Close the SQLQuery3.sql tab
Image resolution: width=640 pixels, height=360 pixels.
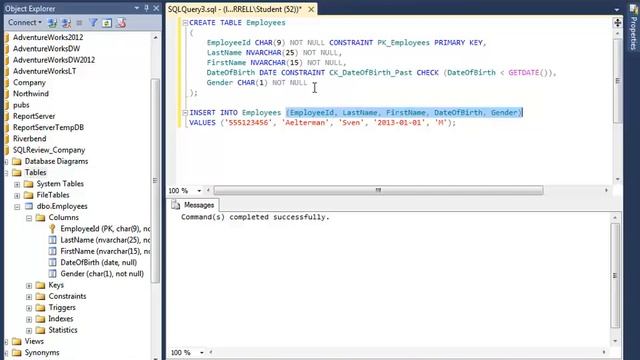point(311,9)
